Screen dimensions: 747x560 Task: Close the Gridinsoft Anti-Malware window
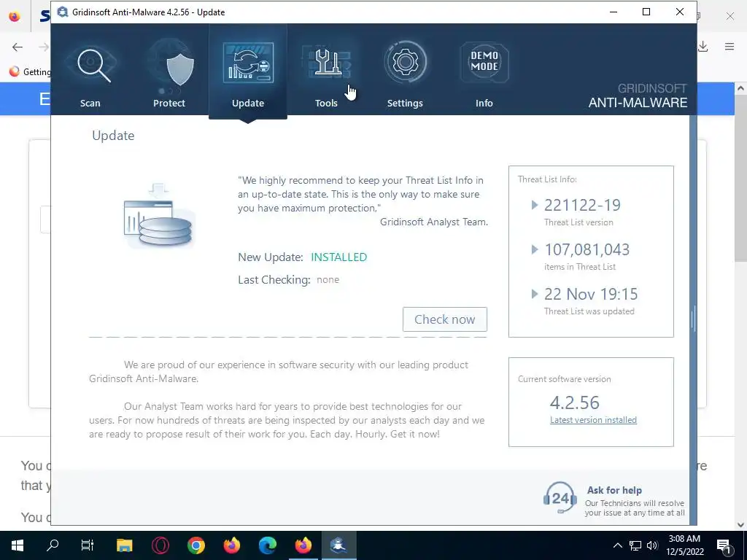click(680, 12)
